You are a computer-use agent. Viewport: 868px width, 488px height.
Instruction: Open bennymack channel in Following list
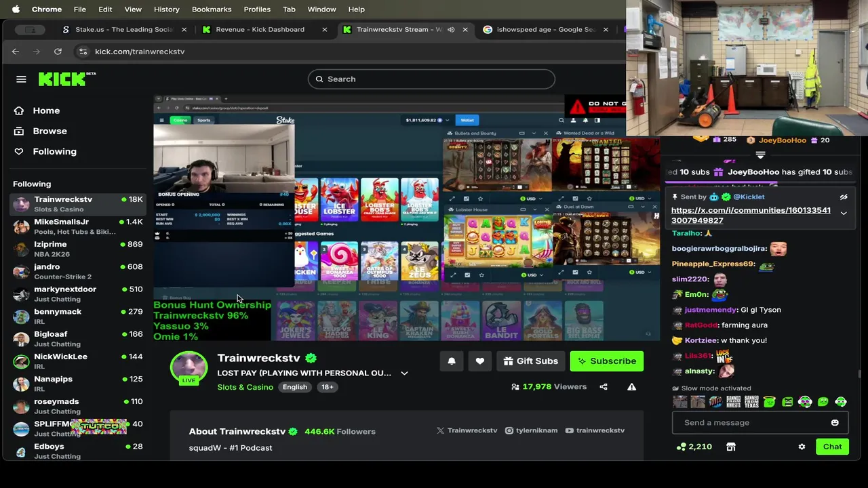coord(78,316)
